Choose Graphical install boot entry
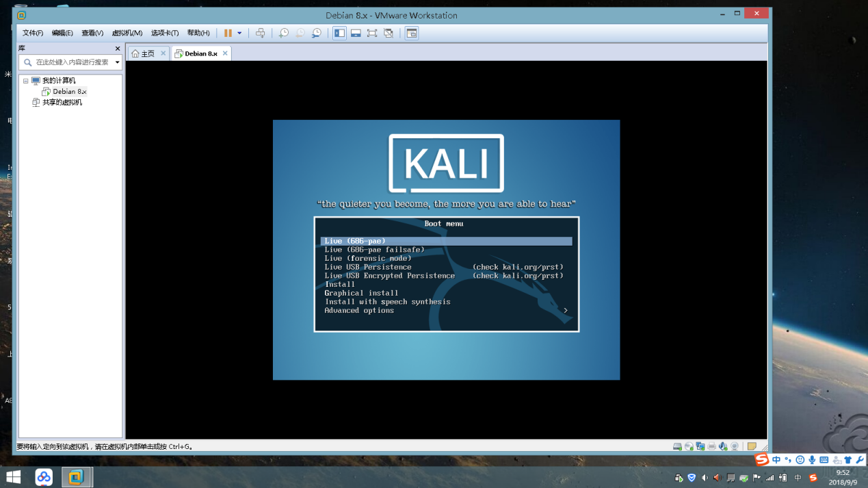The image size is (868, 488). 361,293
